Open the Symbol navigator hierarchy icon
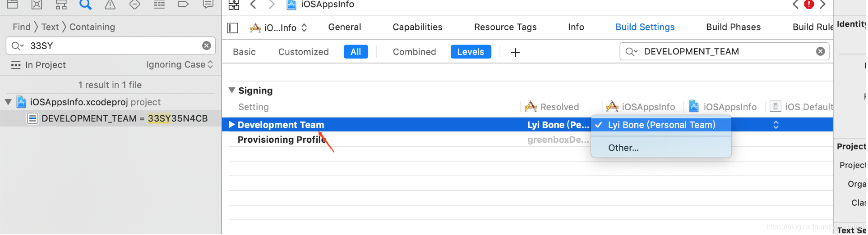This screenshot has height=235, width=868. tap(61, 5)
